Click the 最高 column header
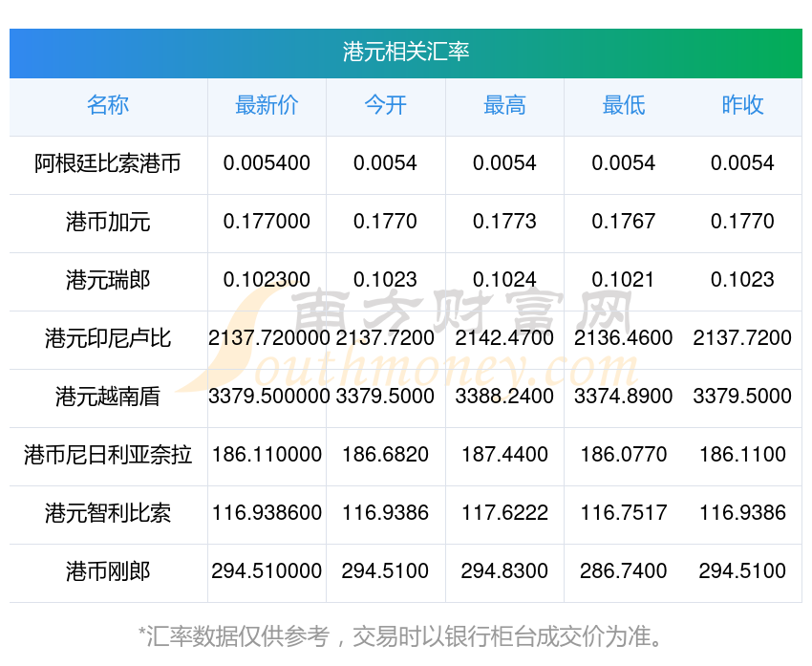 pyautogui.click(x=504, y=105)
